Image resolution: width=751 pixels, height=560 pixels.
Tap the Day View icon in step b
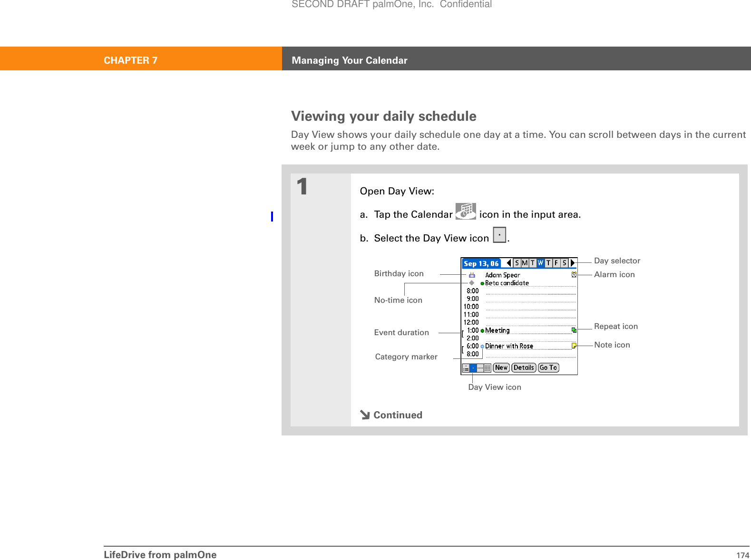point(499,235)
